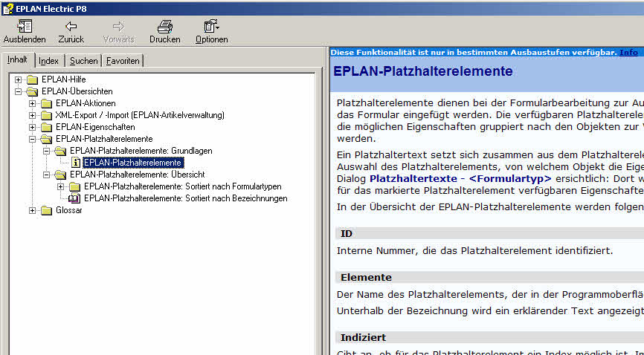Open XML-Export / -Import (EPLAN-Artikelverwaltung) entry

pyautogui.click(x=140, y=115)
